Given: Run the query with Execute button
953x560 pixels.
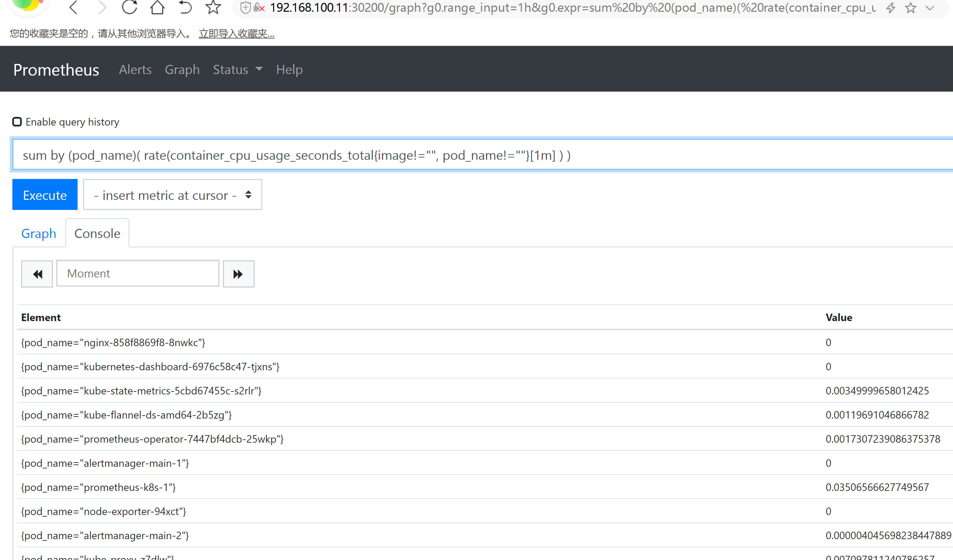Looking at the screenshot, I should [x=45, y=195].
